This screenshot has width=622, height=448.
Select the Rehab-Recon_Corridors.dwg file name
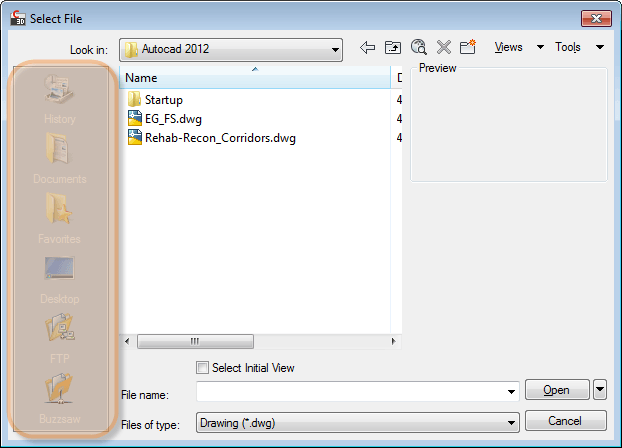(x=220, y=138)
